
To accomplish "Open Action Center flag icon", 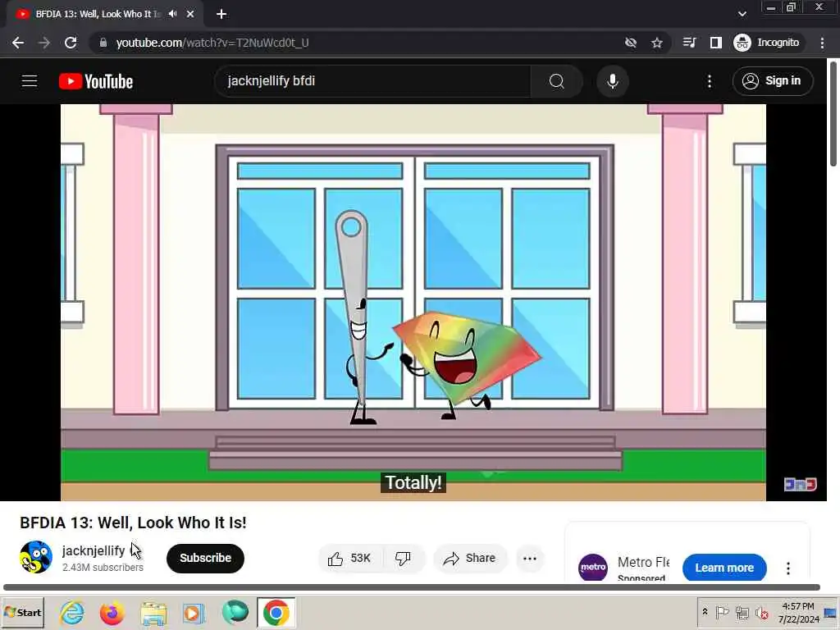I will click(722, 612).
